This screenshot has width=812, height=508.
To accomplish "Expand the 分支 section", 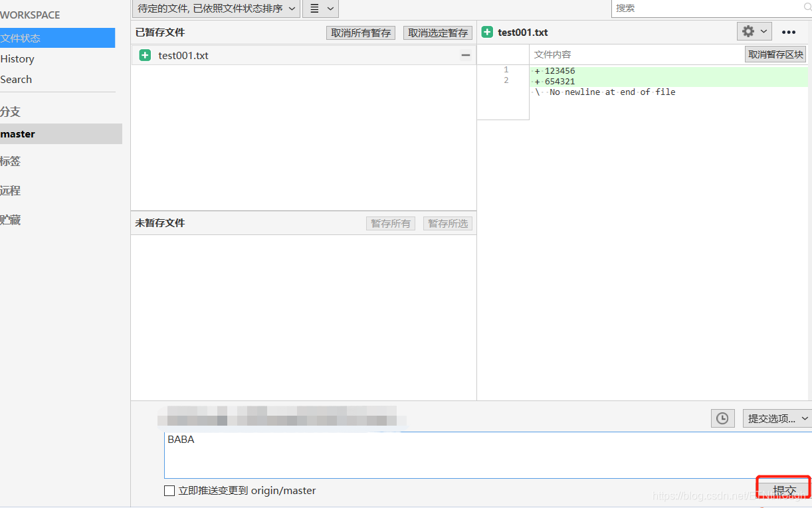I will tap(10, 112).
